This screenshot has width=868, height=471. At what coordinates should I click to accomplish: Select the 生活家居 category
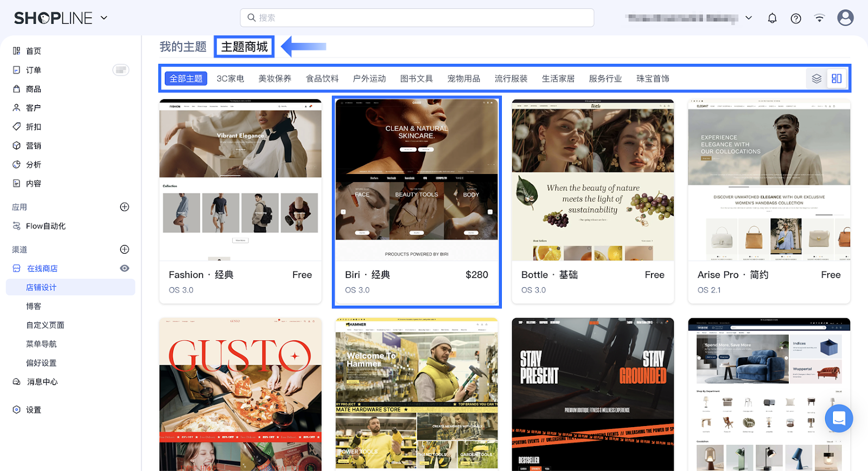pos(558,79)
